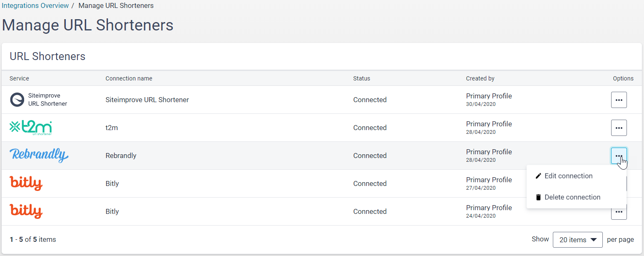Click the Connection name column header
This screenshot has height=256, width=644.
point(129,78)
